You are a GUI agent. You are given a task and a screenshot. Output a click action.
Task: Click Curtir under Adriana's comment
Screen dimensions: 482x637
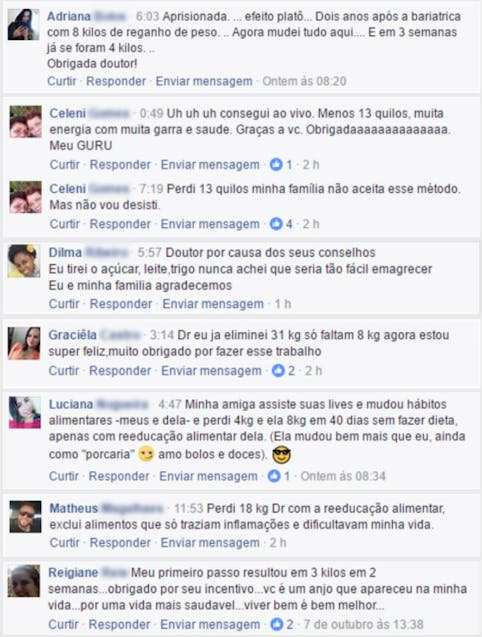[x=62, y=81]
